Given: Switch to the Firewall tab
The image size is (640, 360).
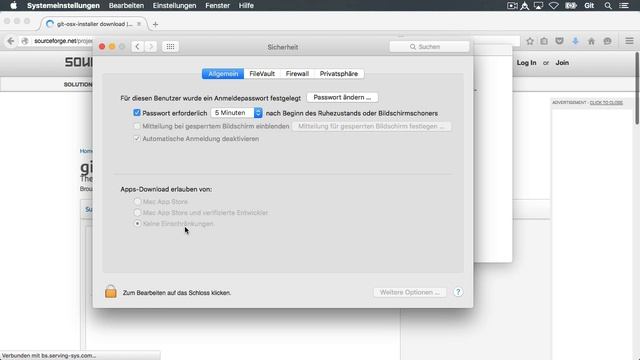Looking at the screenshot, I should 297,73.
